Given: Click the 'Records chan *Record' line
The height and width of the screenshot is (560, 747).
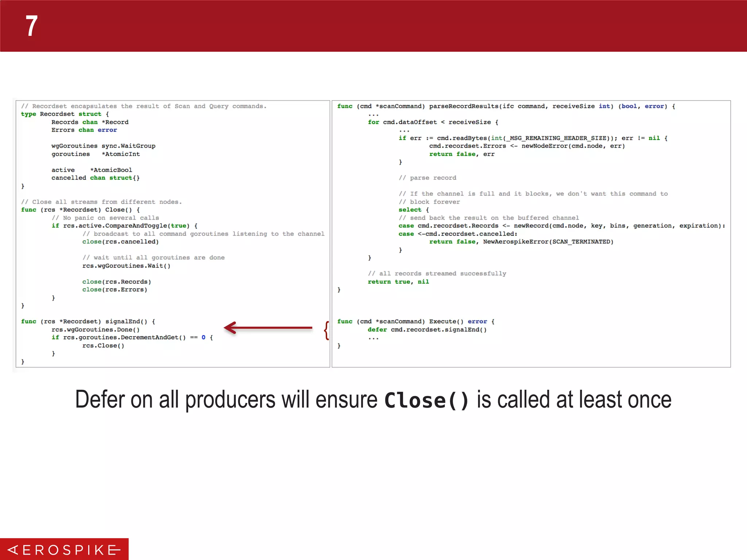Looking at the screenshot, I should (x=90, y=122).
